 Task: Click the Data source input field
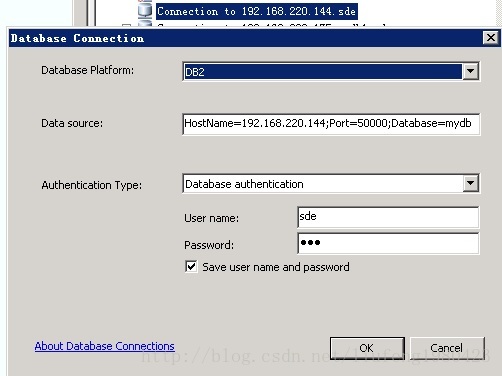coord(331,124)
